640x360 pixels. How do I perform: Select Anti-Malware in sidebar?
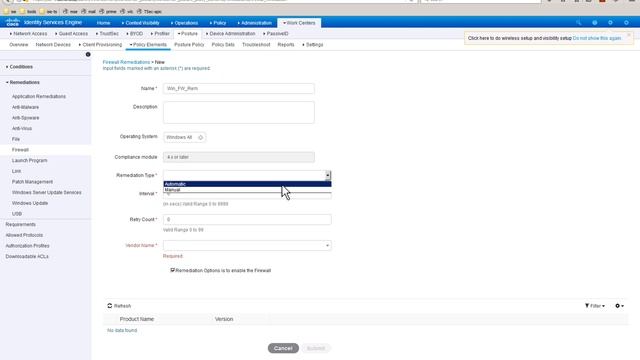(x=25, y=107)
